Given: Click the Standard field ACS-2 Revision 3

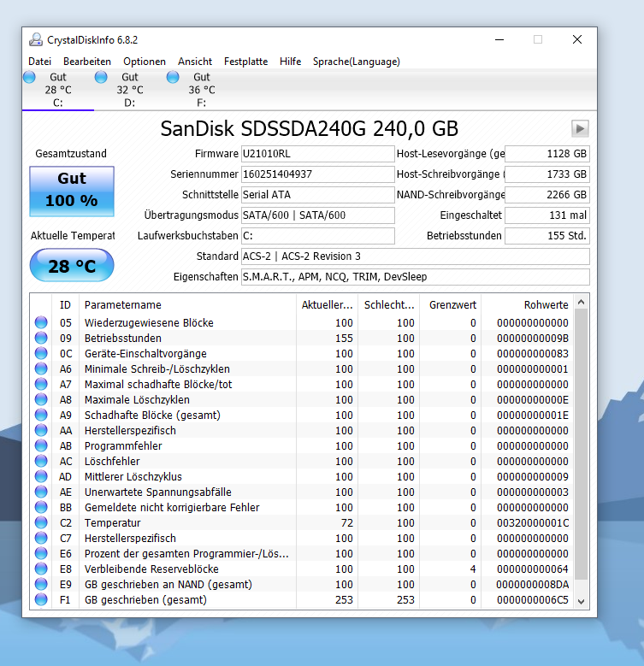Looking at the screenshot, I should click(x=416, y=256).
